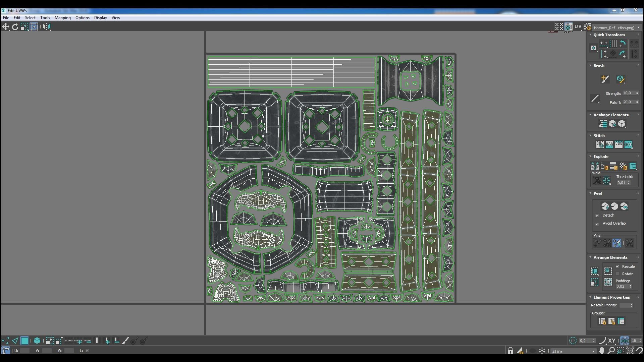This screenshot has height=362, width=644.
Task: Activate Vertex sub-object selection mode
Action: [6, 341]
